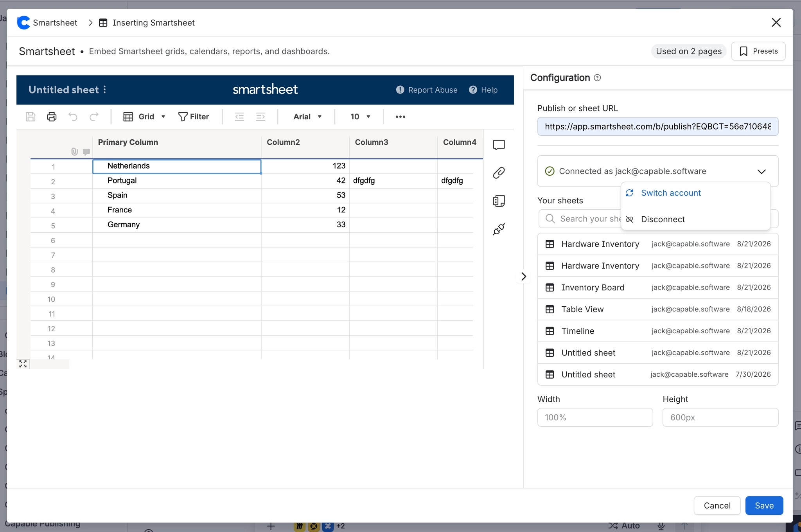Open the Conversations comment icon in side rail
This screenshot has width=801, height=532.
(x=499, y=145)
